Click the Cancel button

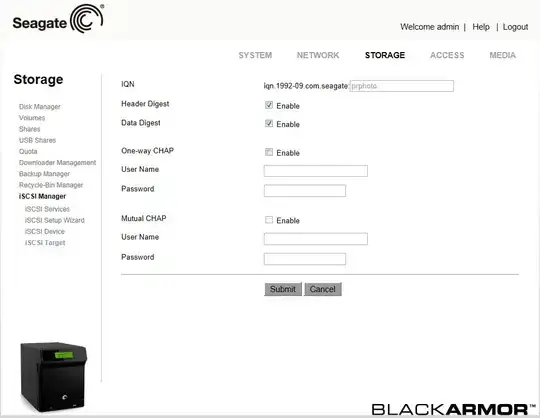point(322,289)
